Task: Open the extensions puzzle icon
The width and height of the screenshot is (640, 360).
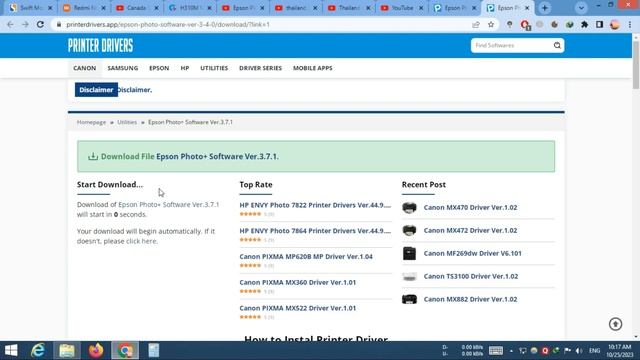Action: (584, 24)
